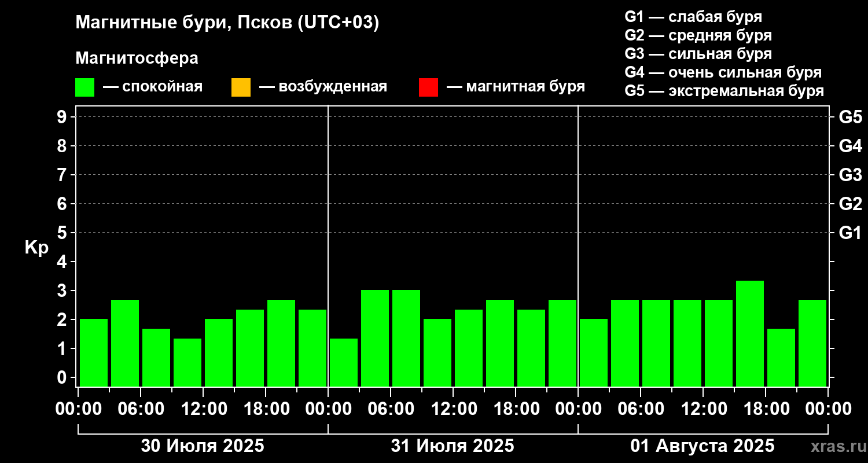
Task: Select the 31 Июля 00:00–03:00 bar
Action: tap(344, 362)
